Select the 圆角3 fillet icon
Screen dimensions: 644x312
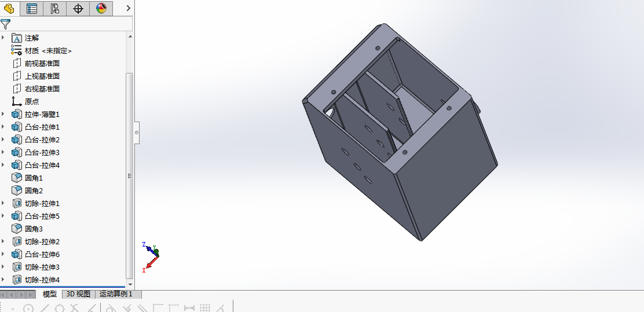point(16,229)
